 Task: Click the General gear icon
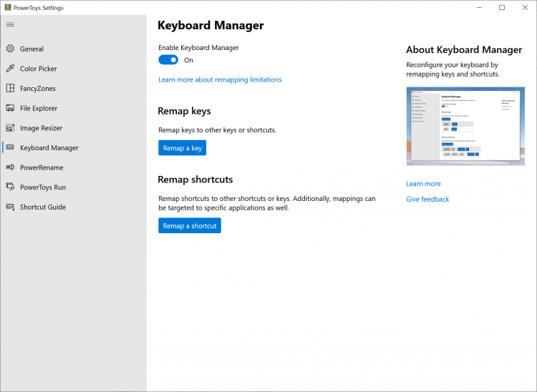coord(10,49)
